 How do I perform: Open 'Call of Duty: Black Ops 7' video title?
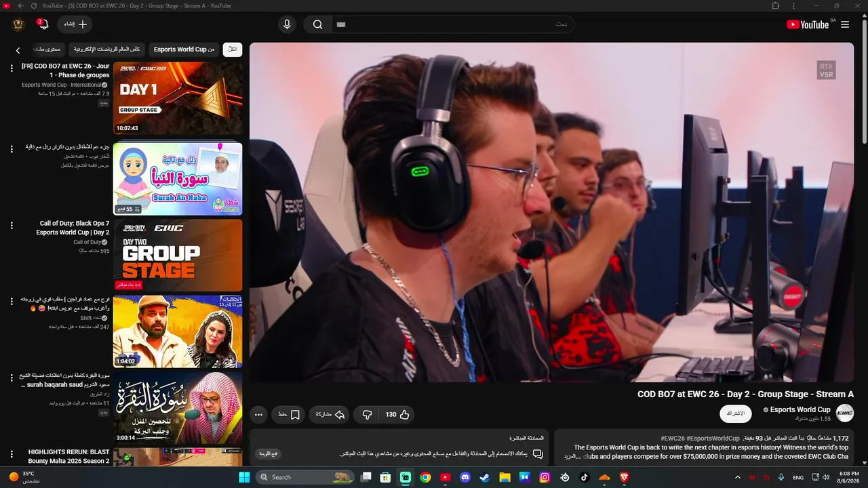tap(73, 228)
